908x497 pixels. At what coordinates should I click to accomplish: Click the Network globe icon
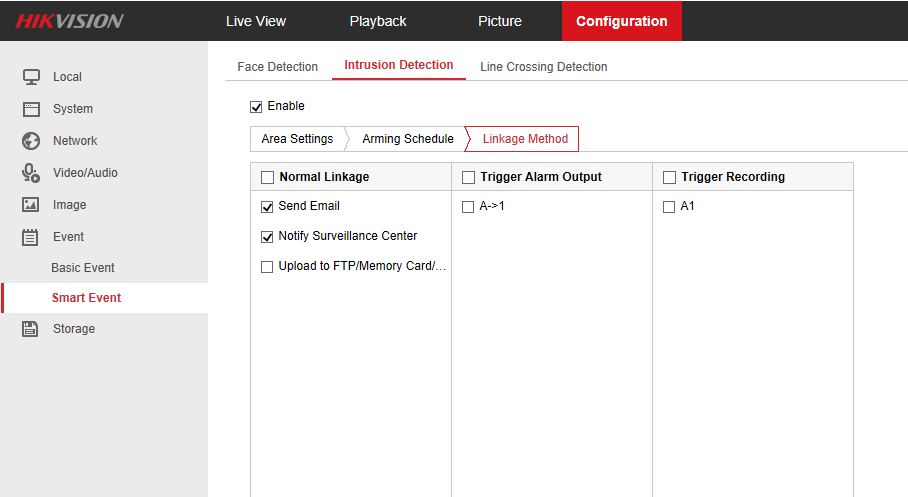31,141
